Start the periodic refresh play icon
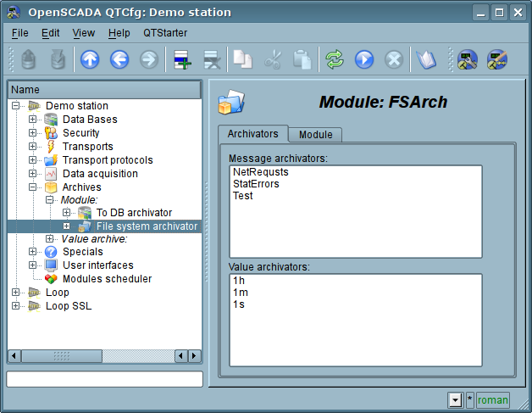 (364, 59)
